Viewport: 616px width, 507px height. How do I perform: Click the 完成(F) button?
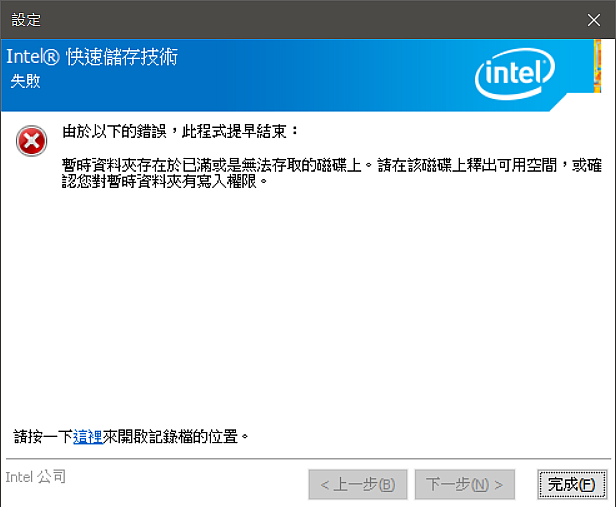coord(572,484)
